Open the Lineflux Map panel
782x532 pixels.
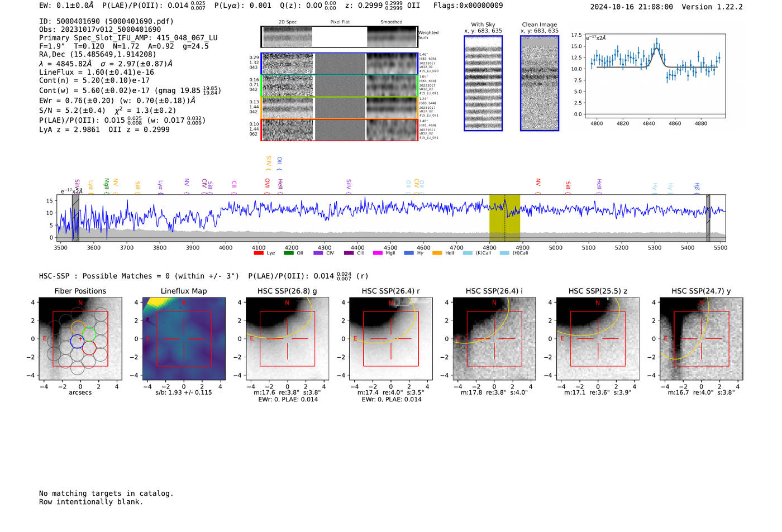point(184,339)
